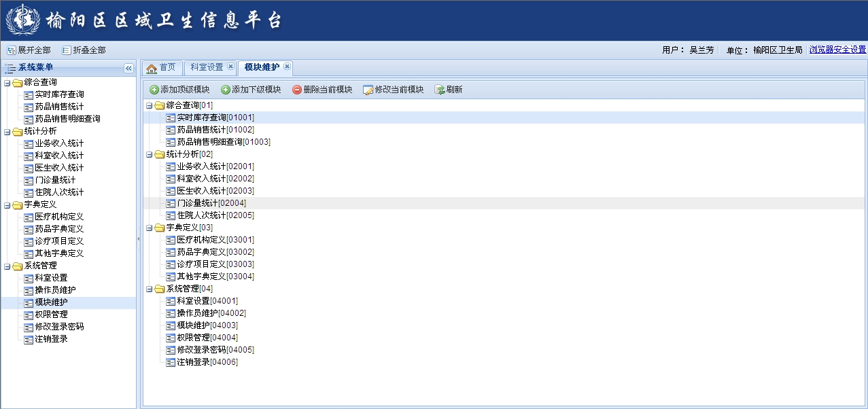Screen dimensions: 868x409
Task: Click the 刷新 refresh icon
Action: (x=440, y=90)
